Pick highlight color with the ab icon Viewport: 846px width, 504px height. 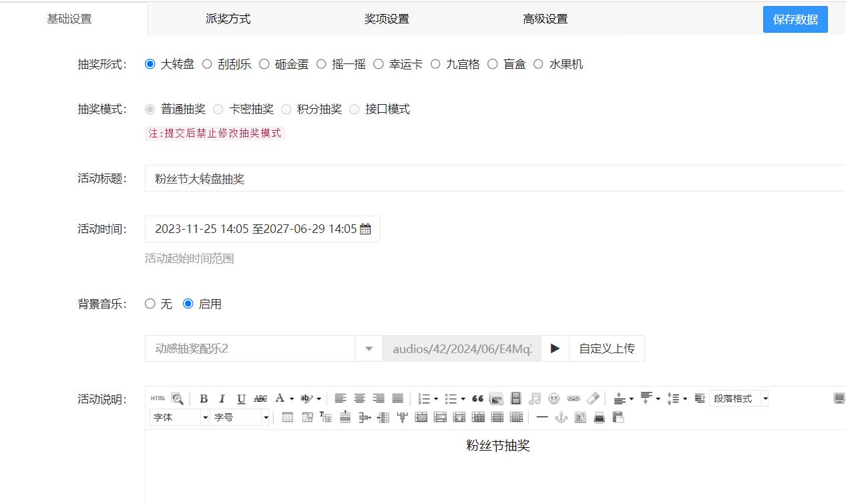tap(306, 399)
